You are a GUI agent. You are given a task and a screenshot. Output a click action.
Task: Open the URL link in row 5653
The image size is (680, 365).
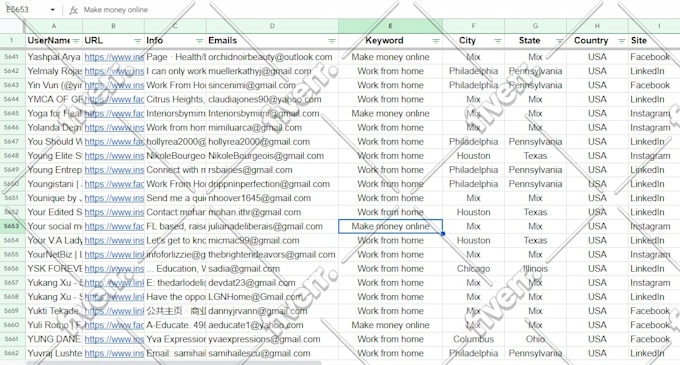[x=114, y=227]
